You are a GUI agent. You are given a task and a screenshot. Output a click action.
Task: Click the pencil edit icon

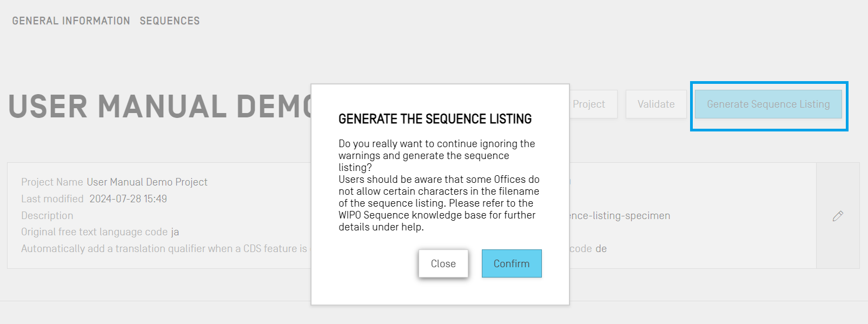(x=838, y=216)
